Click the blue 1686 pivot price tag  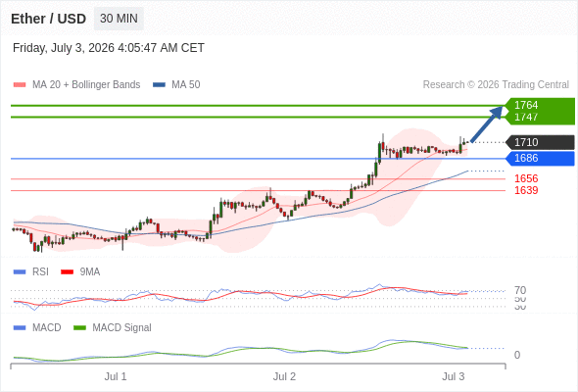[540, 158]
